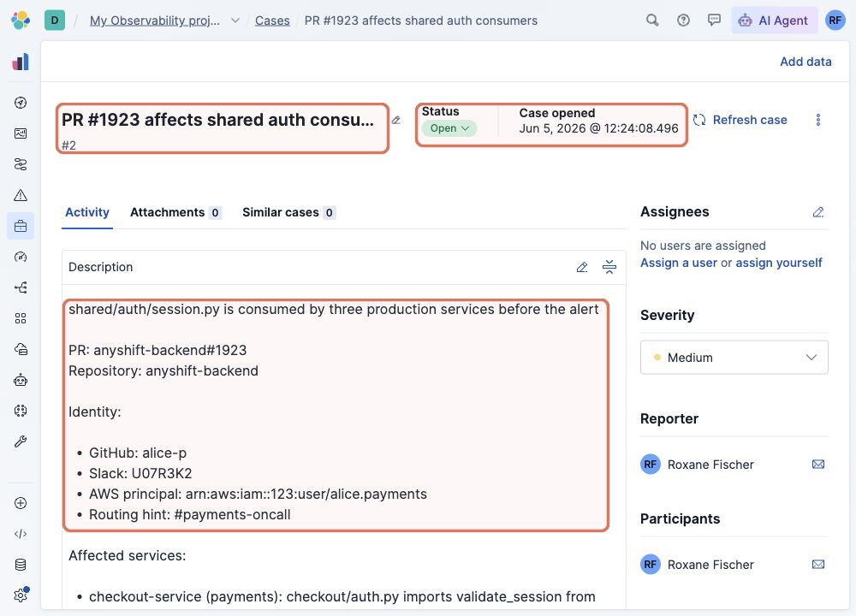
Task: Open the Status Open dropdown badge
Action: click(449, 128)
